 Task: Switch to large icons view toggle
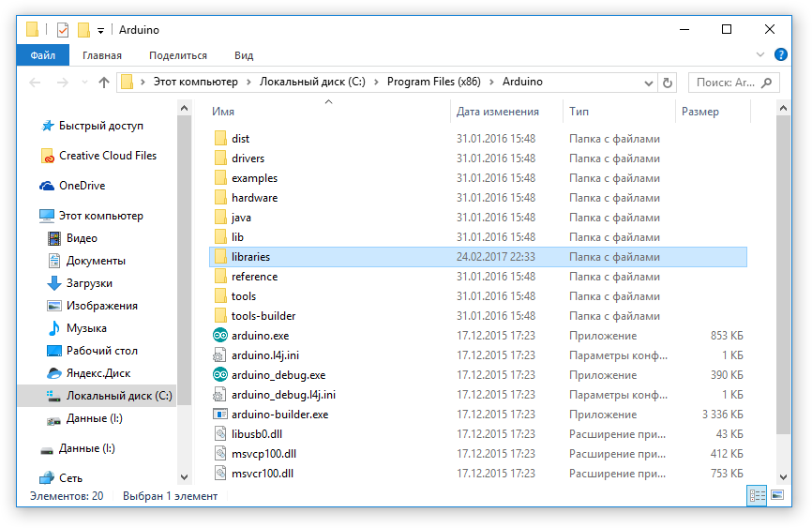pyautogui.click(x=777, y=495)
